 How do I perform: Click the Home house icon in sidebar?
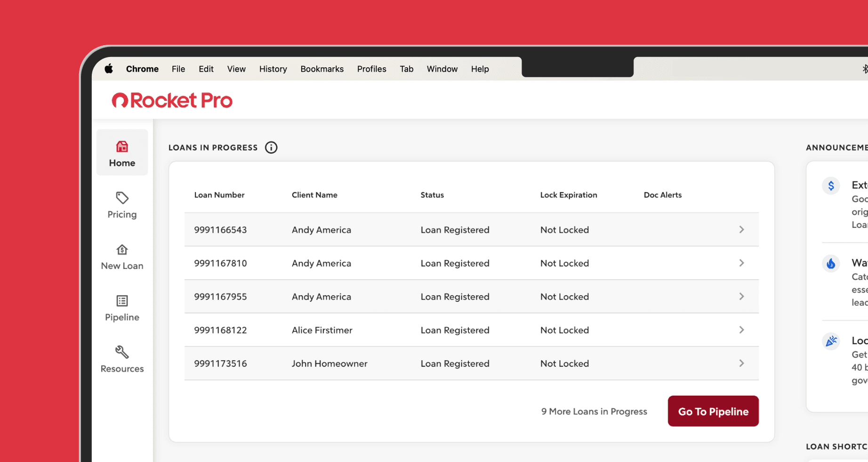pos(122,147)
